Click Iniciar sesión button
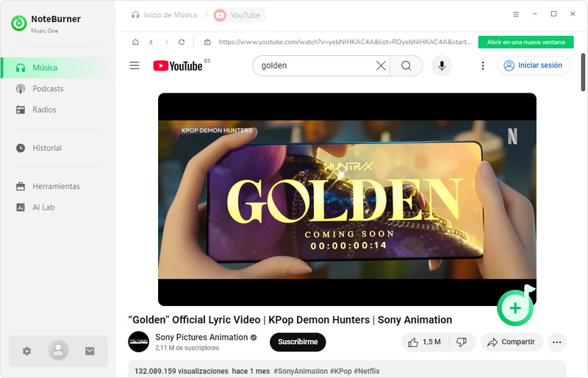The height and width of the screenshot is (378, 588). pyautogui.click(x=534, y=65)
